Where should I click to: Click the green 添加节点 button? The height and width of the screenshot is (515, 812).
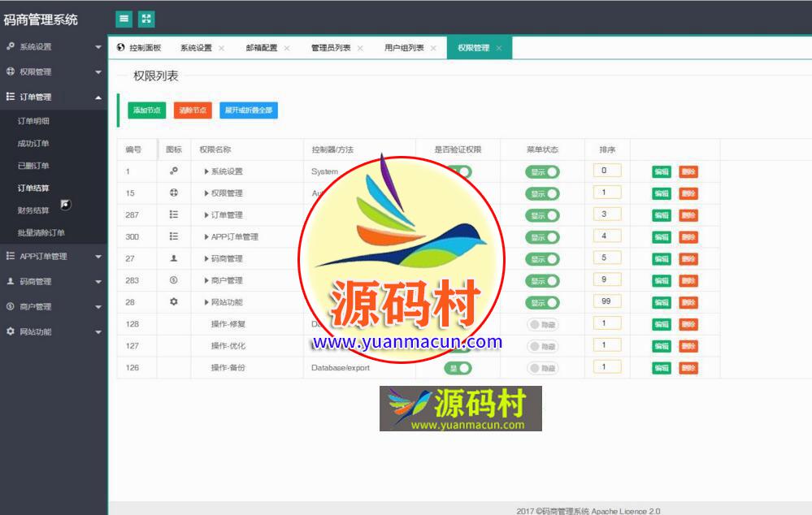147,110
